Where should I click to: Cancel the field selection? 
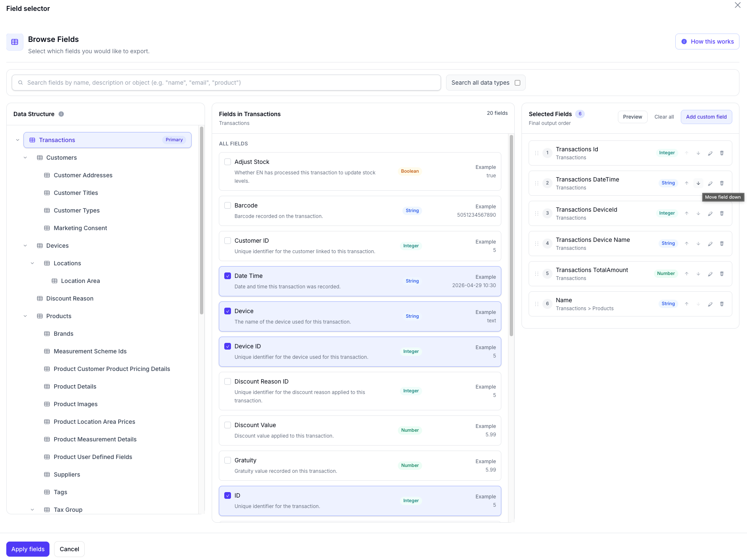pyautogui.click(x=69, y=549)
